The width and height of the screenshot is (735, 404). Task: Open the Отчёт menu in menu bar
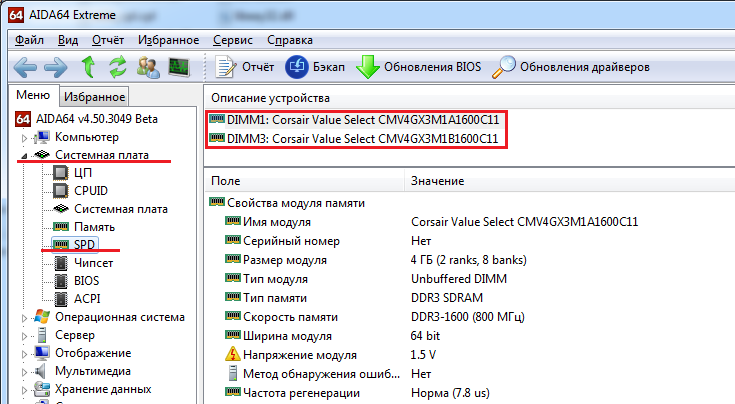pyautogui.click(x=108, y=40)
